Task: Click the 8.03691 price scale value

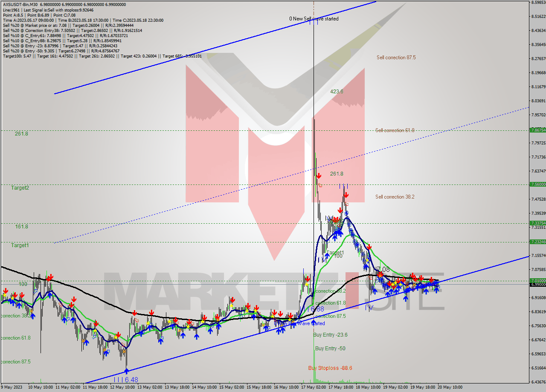Action: 538,101
